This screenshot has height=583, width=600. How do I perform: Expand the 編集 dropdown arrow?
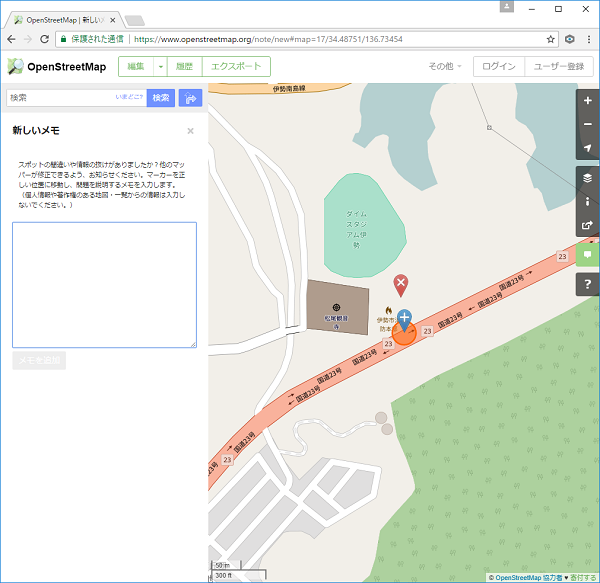pyautogui.click(x=160, y=67)
